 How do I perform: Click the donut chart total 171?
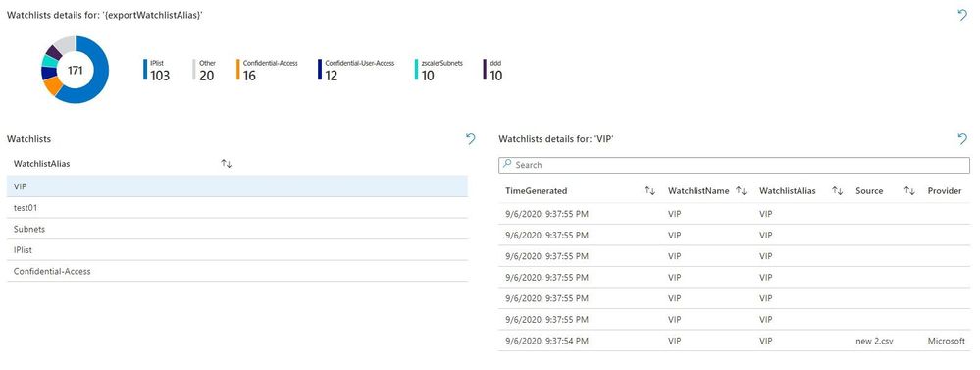coord(75,70)
